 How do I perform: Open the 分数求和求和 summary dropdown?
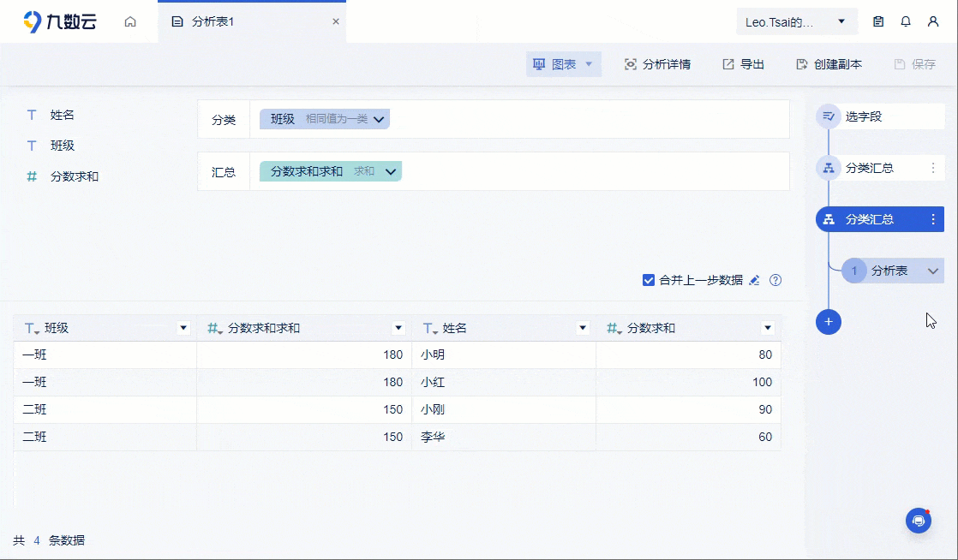click(x=391, y=171)
